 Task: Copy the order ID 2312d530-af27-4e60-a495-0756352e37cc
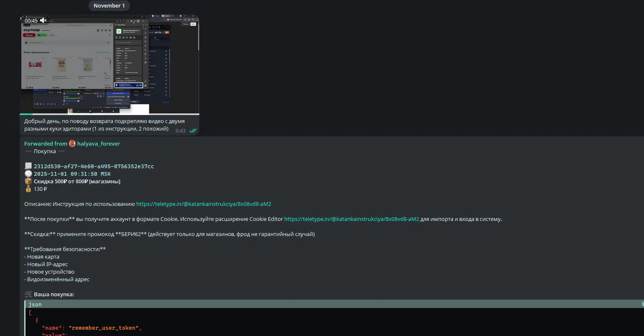tap(94, 166)
